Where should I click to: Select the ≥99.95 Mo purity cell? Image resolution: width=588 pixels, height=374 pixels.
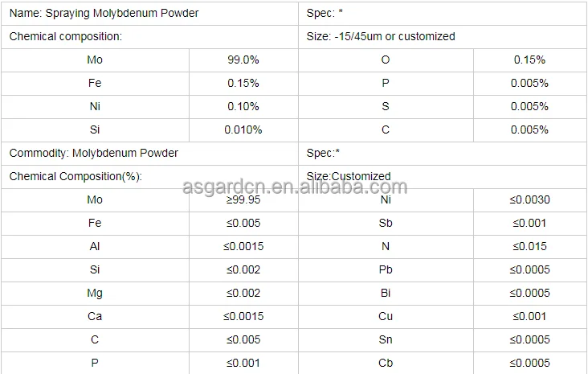click(243, 199)
